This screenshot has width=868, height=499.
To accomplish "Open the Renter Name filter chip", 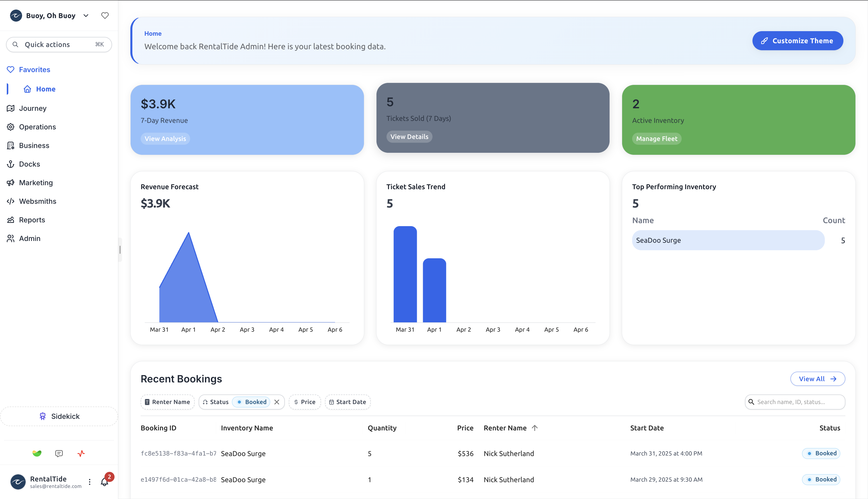I will click(168, 402).
